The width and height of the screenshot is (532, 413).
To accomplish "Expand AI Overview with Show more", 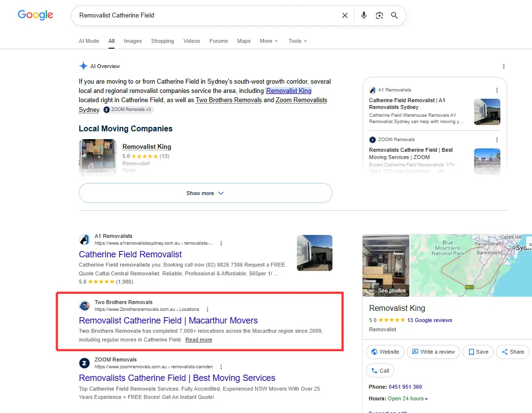I will 205,193.
